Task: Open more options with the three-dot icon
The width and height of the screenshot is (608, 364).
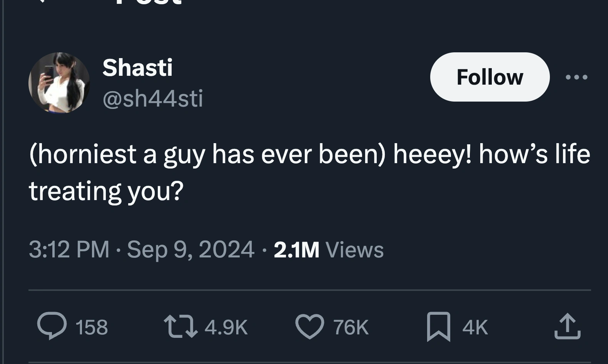Action: coord(576,77)
